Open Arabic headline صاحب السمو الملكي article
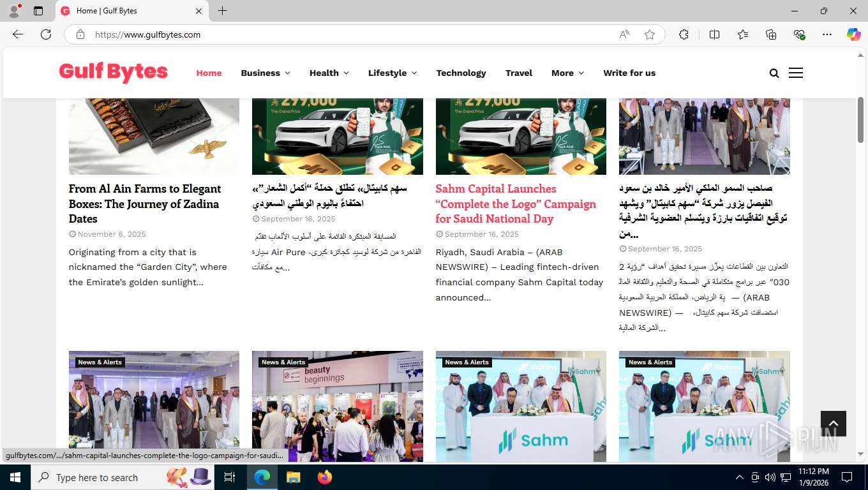 click(x=703, y=211)
